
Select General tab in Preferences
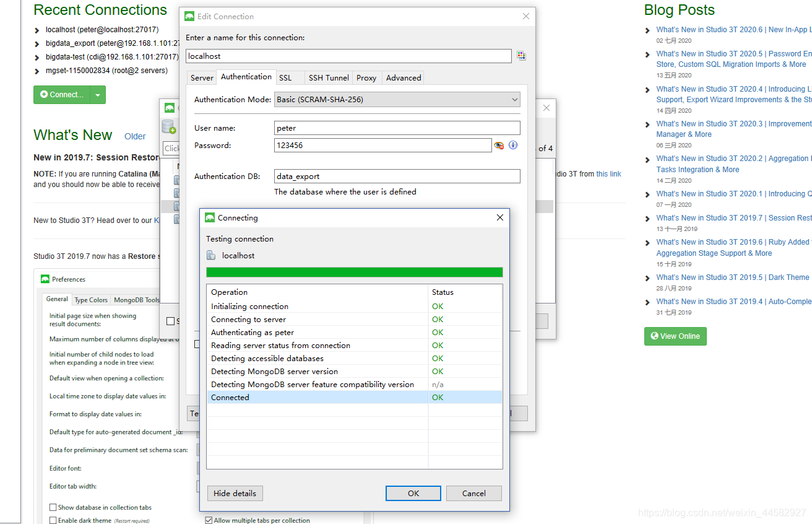(x=57, y=299)
